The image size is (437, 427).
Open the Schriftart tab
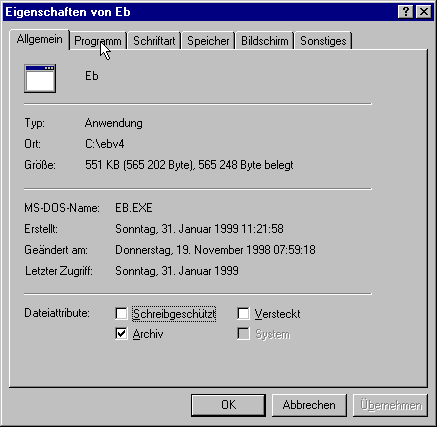[x=154, y=41]
